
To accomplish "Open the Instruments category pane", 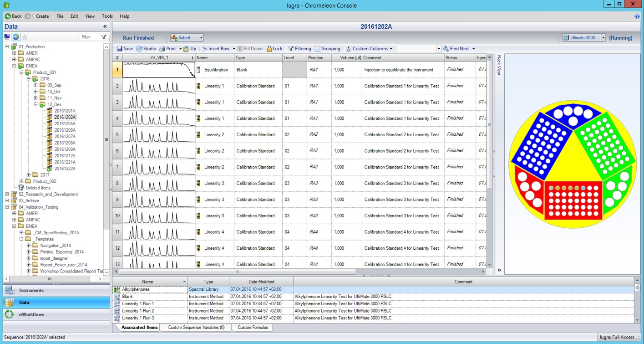I will 56,290.
